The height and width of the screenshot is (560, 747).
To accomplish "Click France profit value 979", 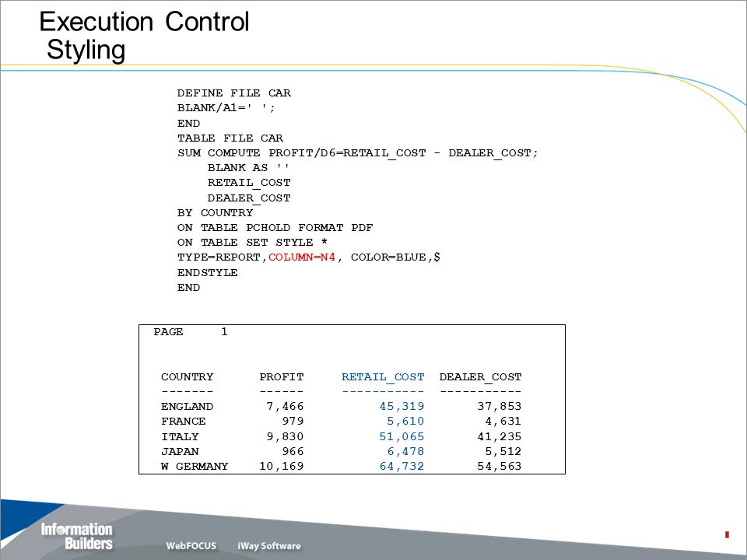I will click(x=293, y=421).
